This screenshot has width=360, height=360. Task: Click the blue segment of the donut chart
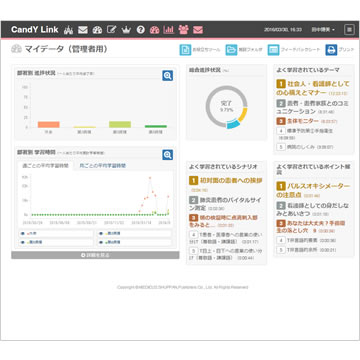[x=233, y=125]
